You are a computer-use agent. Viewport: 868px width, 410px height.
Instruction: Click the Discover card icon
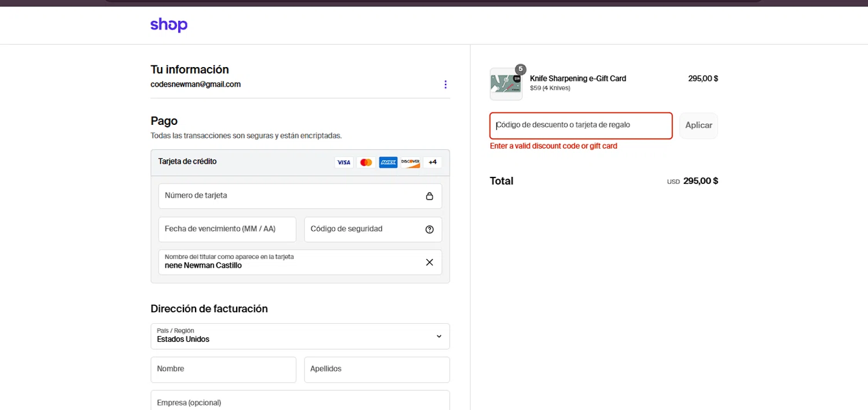[410, 162]
